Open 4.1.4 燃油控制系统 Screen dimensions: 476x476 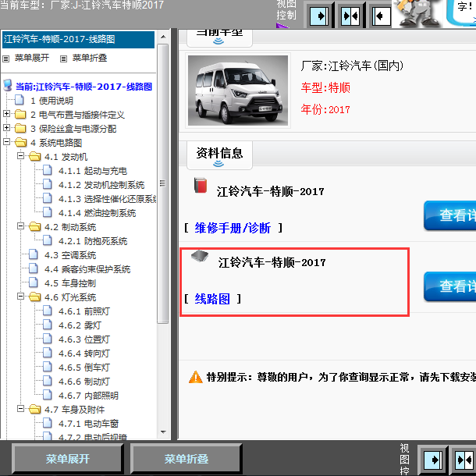click(97, 213)
